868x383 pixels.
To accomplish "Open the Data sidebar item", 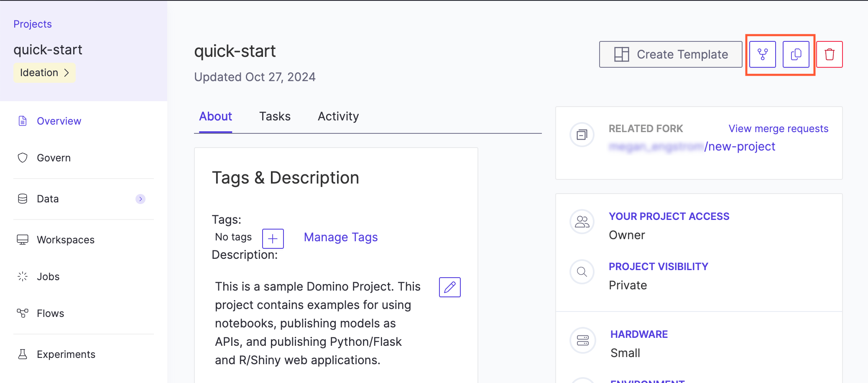I will point(48,199).
